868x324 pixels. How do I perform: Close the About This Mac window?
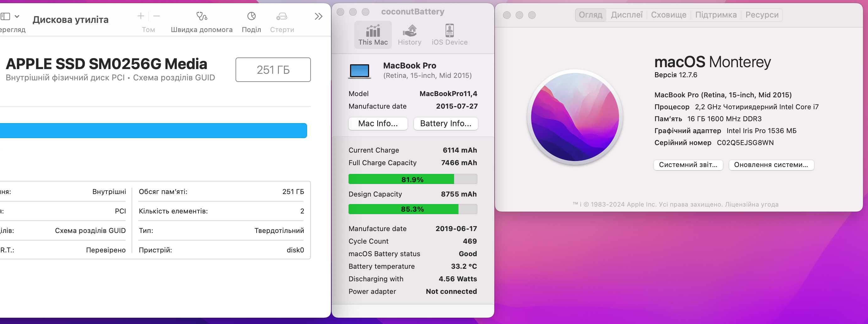pyautogui.click(x=507, y=15)
